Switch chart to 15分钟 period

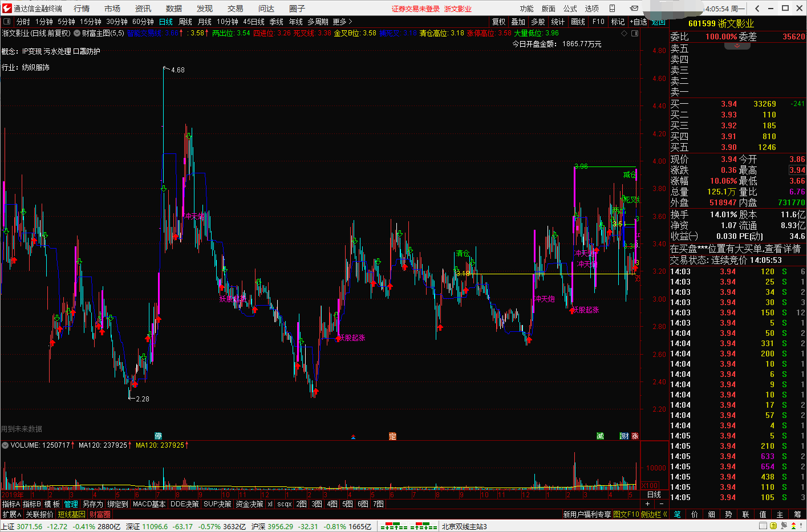pyautogui.click(x=91, y=22)
